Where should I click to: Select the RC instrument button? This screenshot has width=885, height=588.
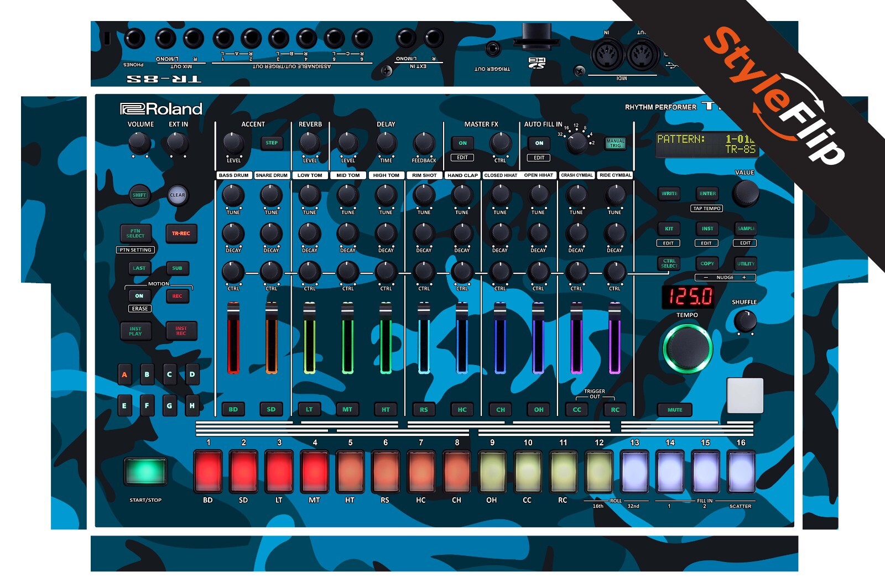tap(615, 409)
